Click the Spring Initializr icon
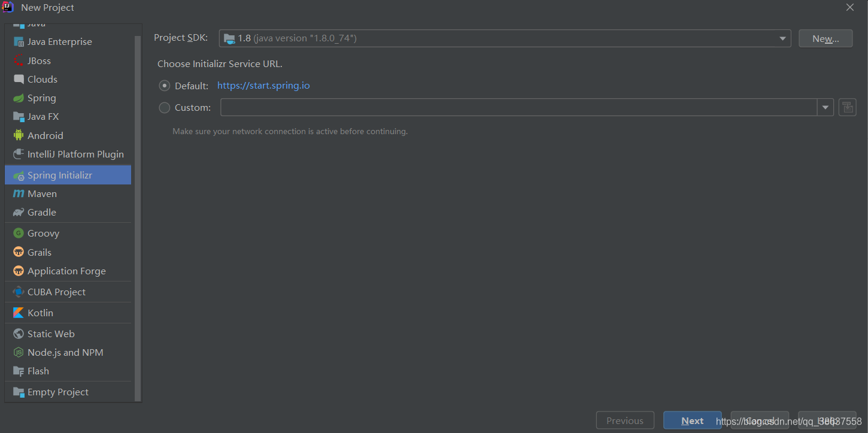 19,175
